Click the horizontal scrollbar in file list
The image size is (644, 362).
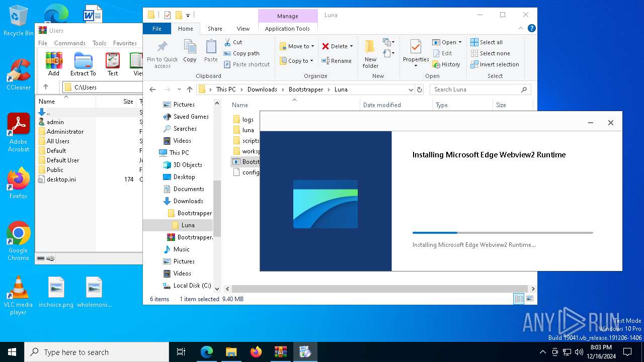[380, 289]
